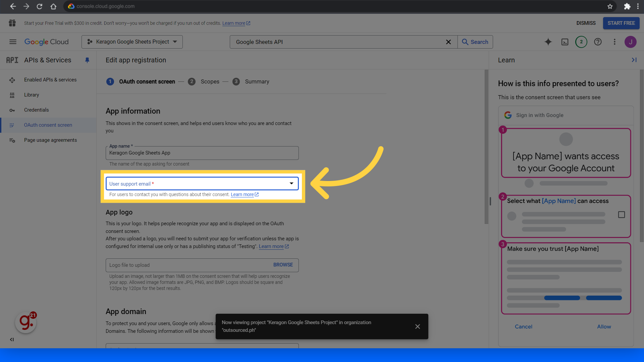Open Chrome three-dot menu
Image resolution: width=644 pixels, height=362 pixels.
coord(638,6)
